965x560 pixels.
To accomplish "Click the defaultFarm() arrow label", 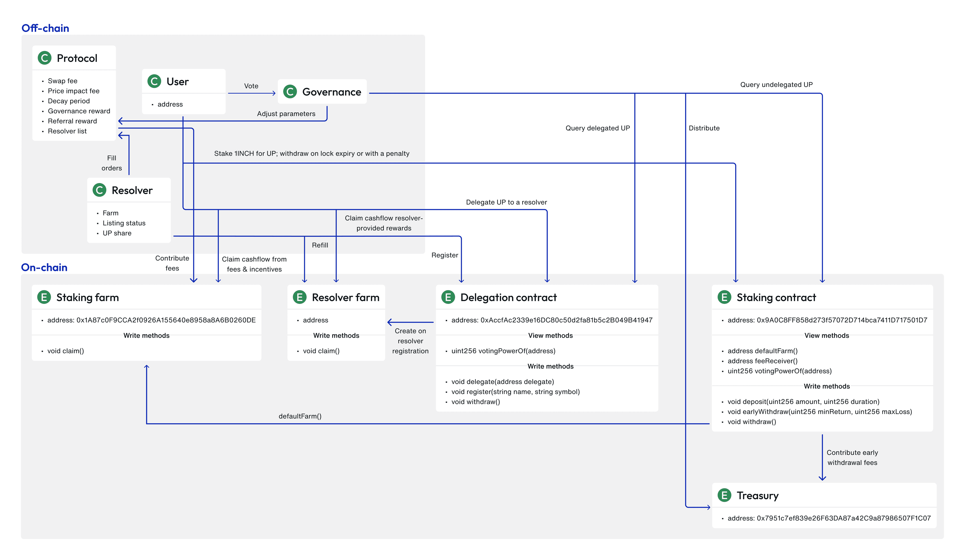I will 300,416.
